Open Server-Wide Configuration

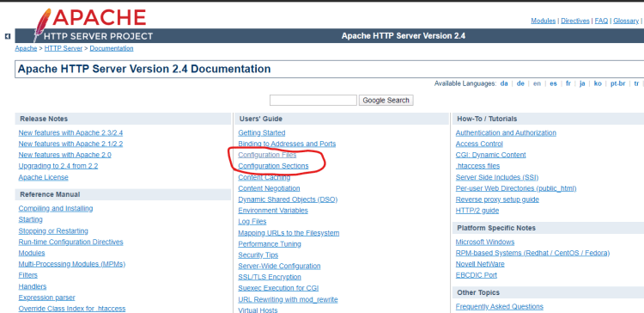coord(279,266)
